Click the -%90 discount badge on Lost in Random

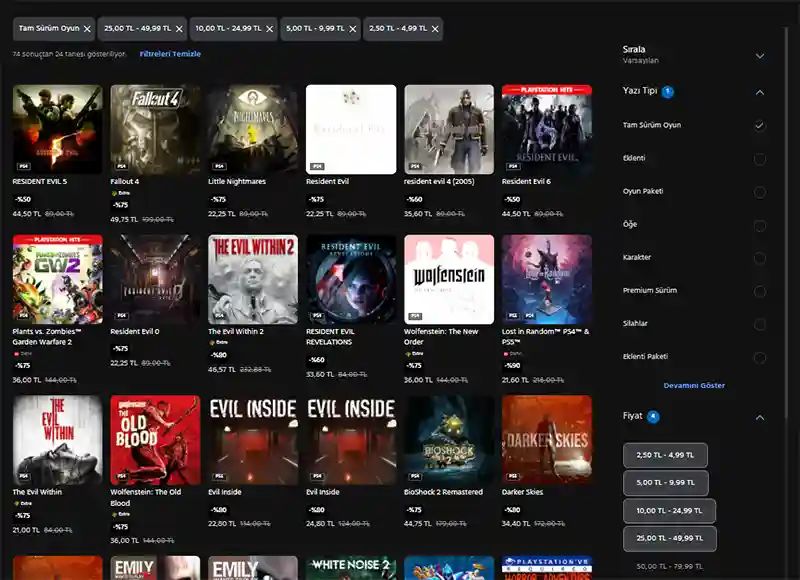click(x=512, y=366)
